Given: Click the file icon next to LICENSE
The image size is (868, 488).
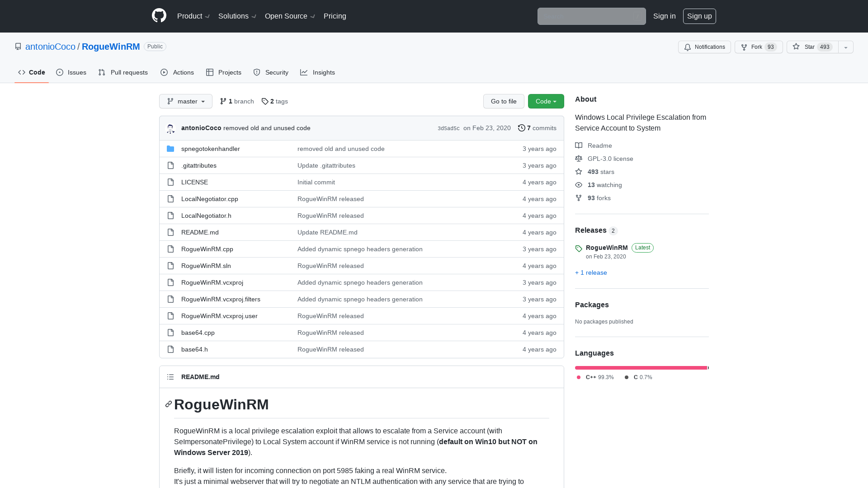Looking at the screenshot, I should point(170,182).
